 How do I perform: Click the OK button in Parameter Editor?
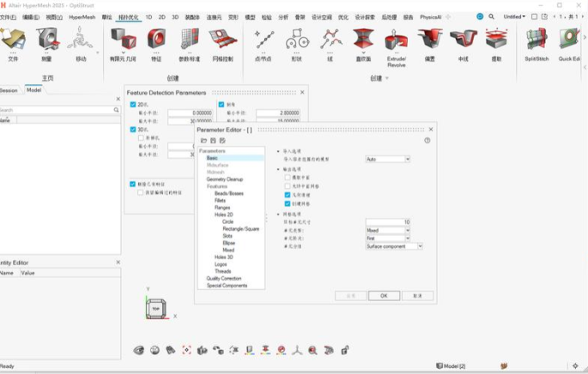click(x=384, y=295)
